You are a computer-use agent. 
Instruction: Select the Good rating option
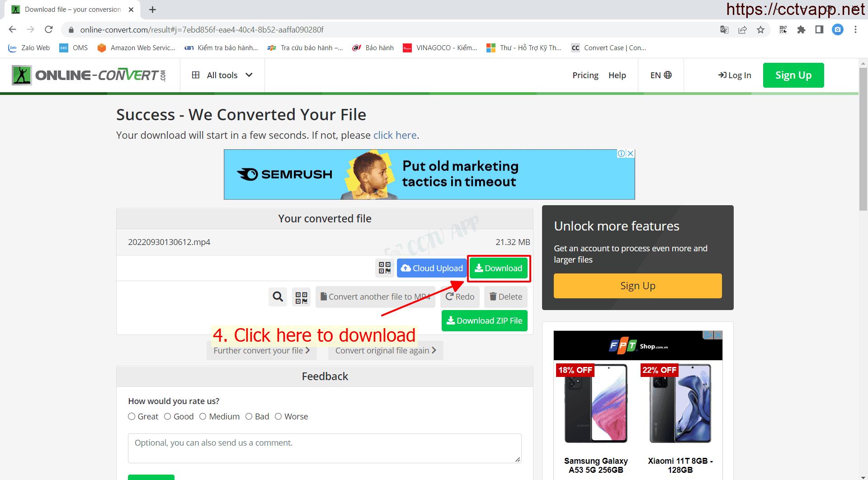[168, 416]
